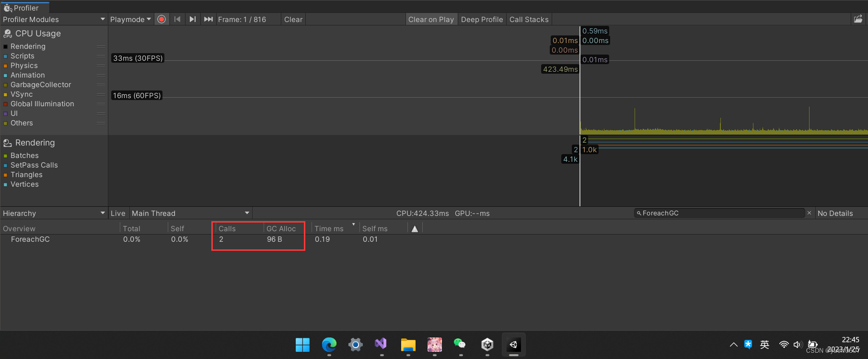Toggle the Animation category color box
868x359 pixels.
pyautogui.click(x=6, y=75)
